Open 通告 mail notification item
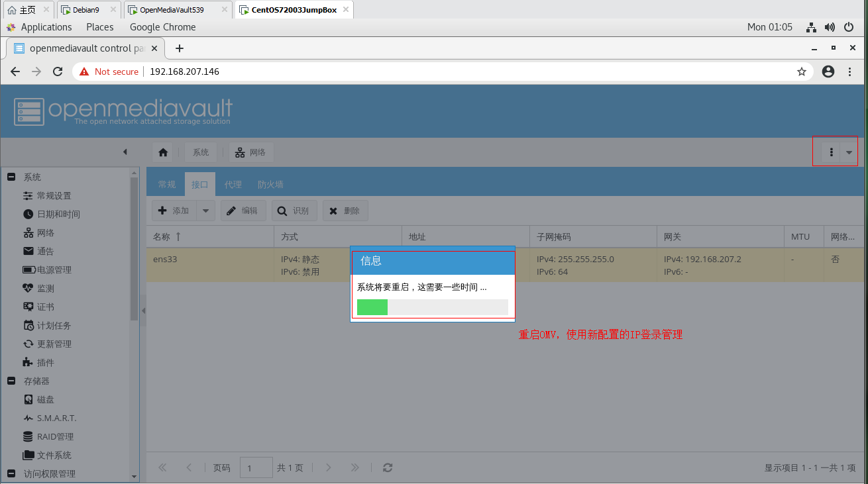868x484 pixels. (x=38, y=252)
